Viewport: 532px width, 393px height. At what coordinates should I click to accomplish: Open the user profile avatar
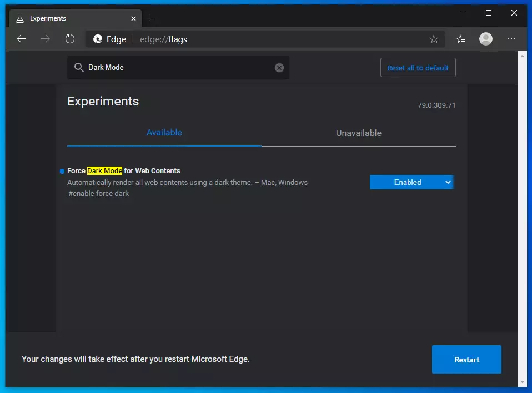click(x=486, y=39)
